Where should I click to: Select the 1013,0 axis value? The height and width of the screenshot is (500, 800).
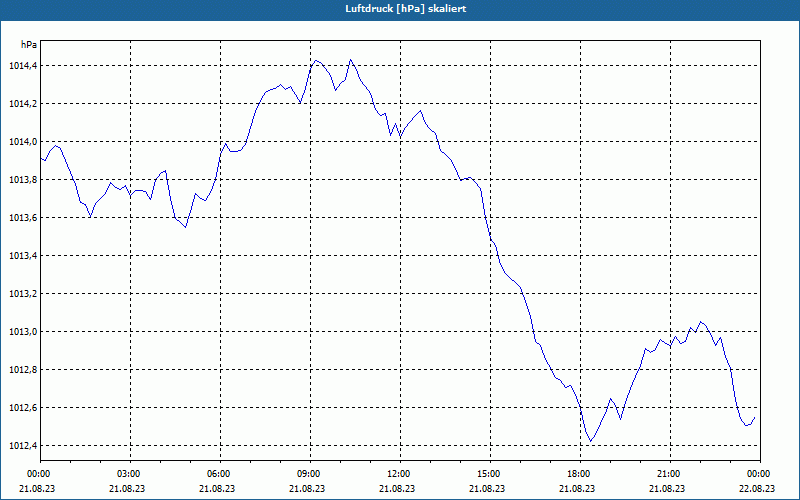click(x=23, y=332)
